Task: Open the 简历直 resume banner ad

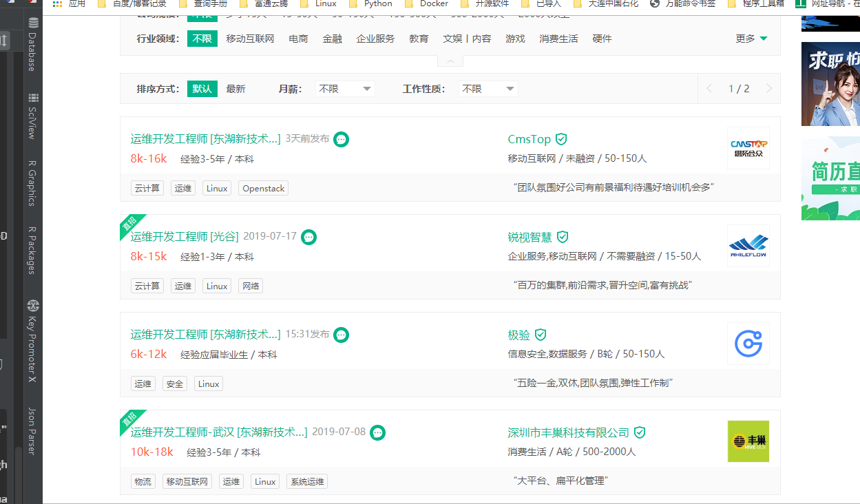Action: coord(830,178)
